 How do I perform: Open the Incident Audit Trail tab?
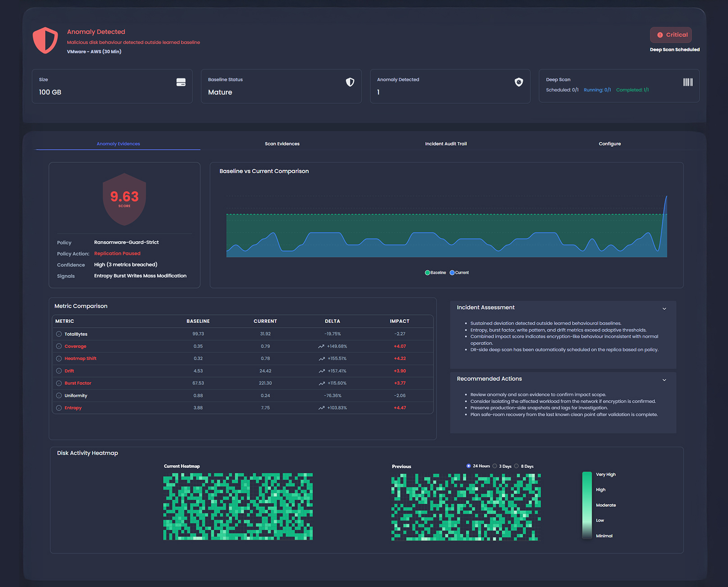click(x=446, y=144)
